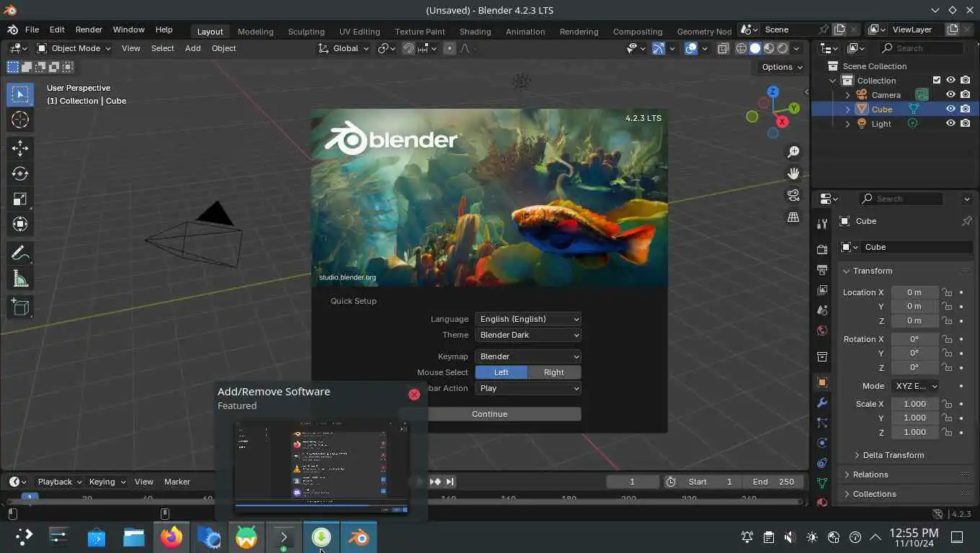Select the Add Cube tool
Viewport: 980px width, 553px height.
pyautogui.click(x=20, y=307)
